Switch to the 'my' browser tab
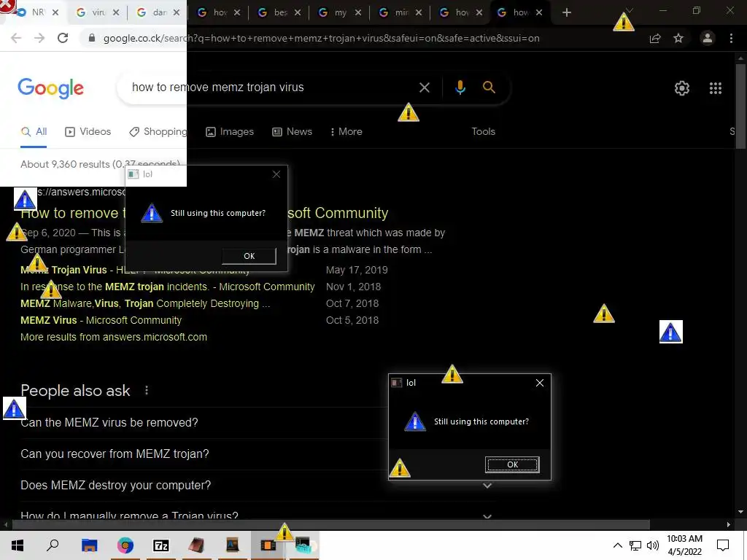The width and height of the screenshot is (747, 560). [340, 12]
